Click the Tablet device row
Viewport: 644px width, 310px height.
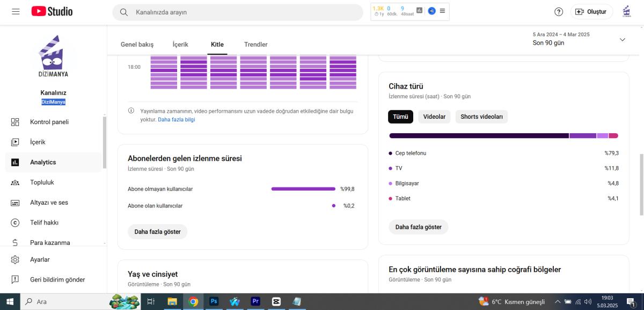[503, 198]
